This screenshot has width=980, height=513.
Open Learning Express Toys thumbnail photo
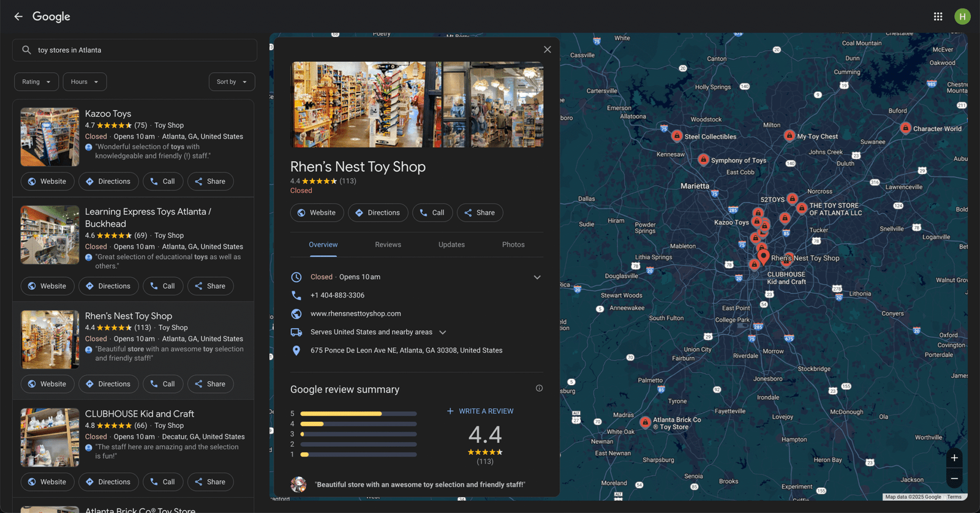(x=50, y=235)
